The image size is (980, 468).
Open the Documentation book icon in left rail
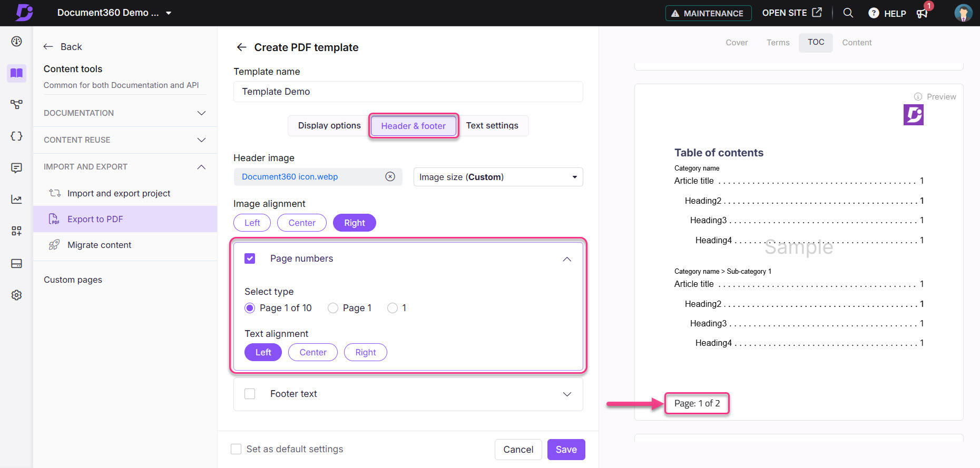(x=16, y=73)
